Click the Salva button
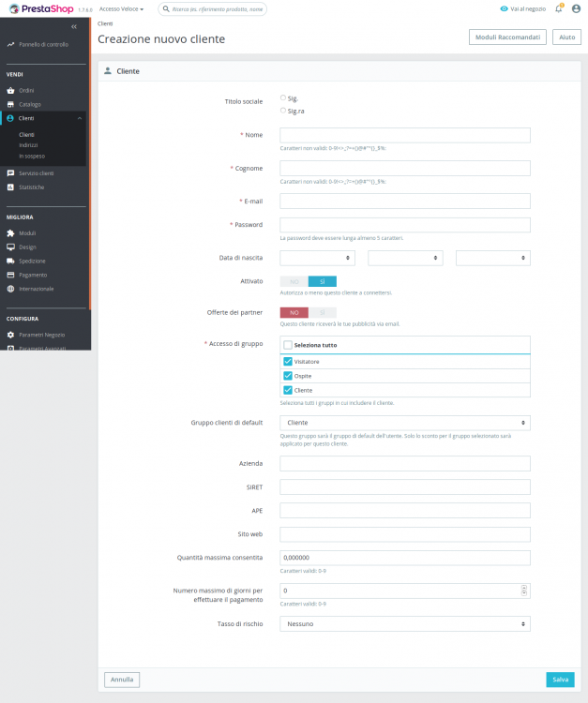This screenshot has width=588, height=703. (560, 680)
